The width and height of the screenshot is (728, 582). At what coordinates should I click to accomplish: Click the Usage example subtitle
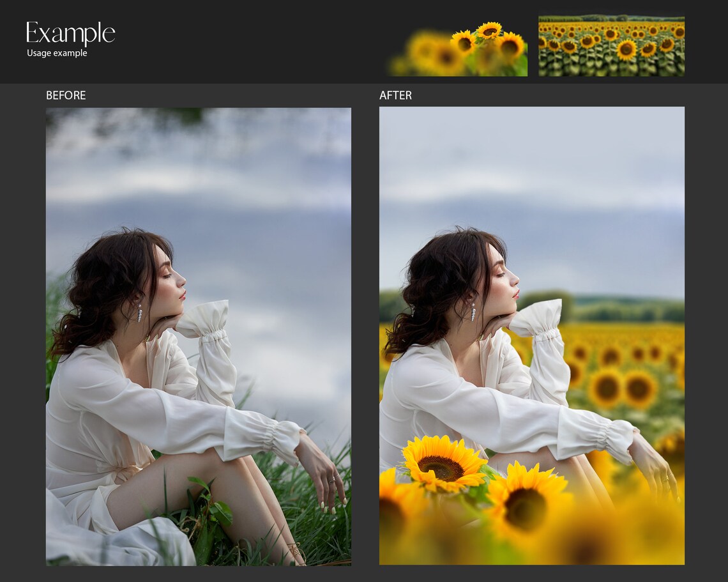[x=56, y=54]
